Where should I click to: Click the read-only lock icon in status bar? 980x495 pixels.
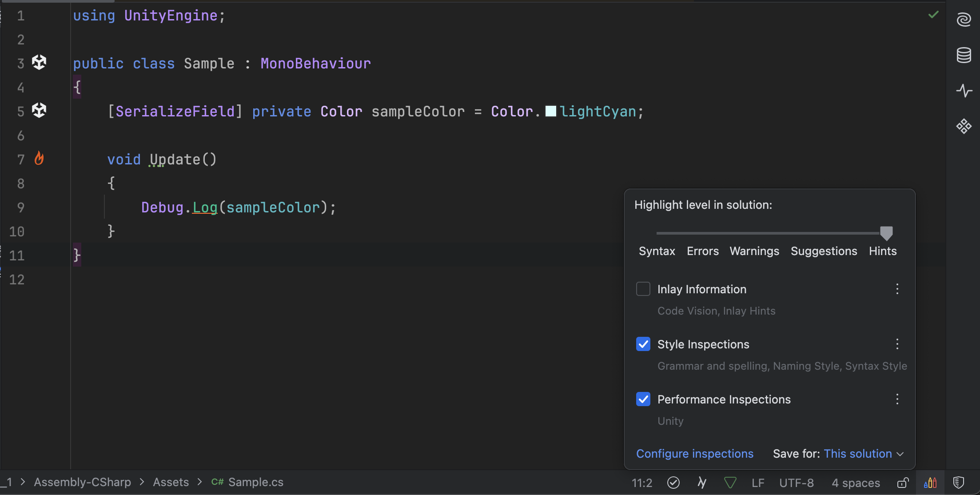(x=903, y=483)
